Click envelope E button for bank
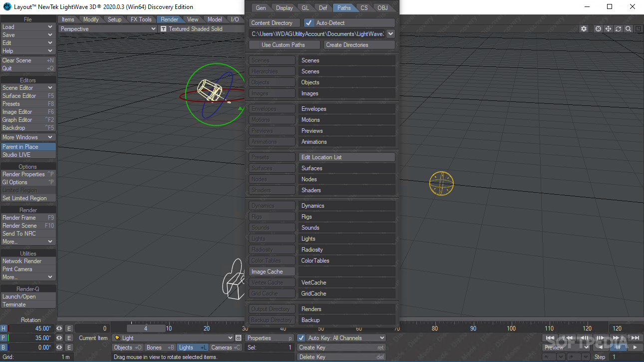 (x=69, y=348)
